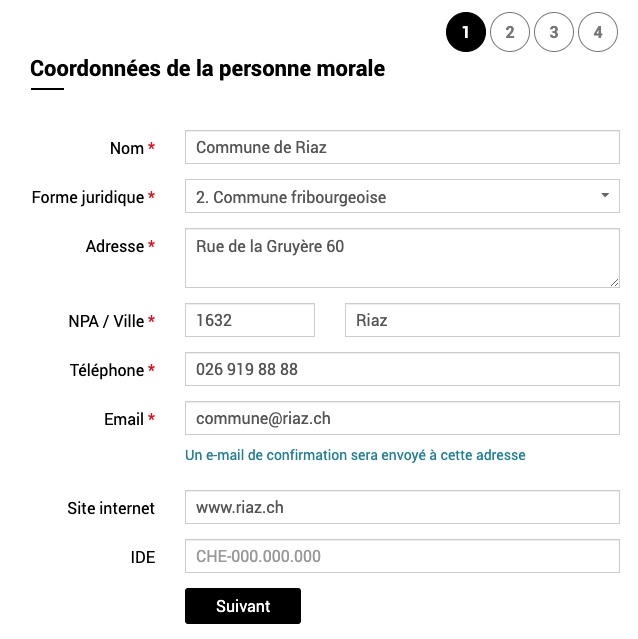Focus the Email input field

point(402,419)
